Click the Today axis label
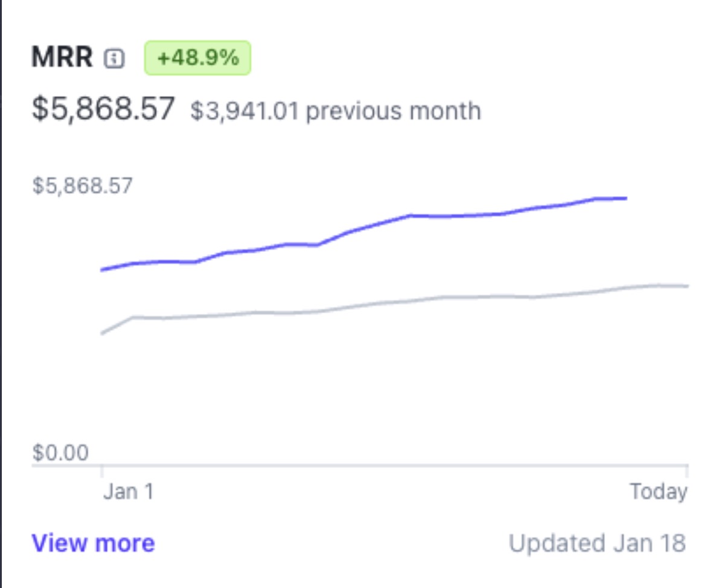This screenshot has width=722, height=588. tap(658, 490)
